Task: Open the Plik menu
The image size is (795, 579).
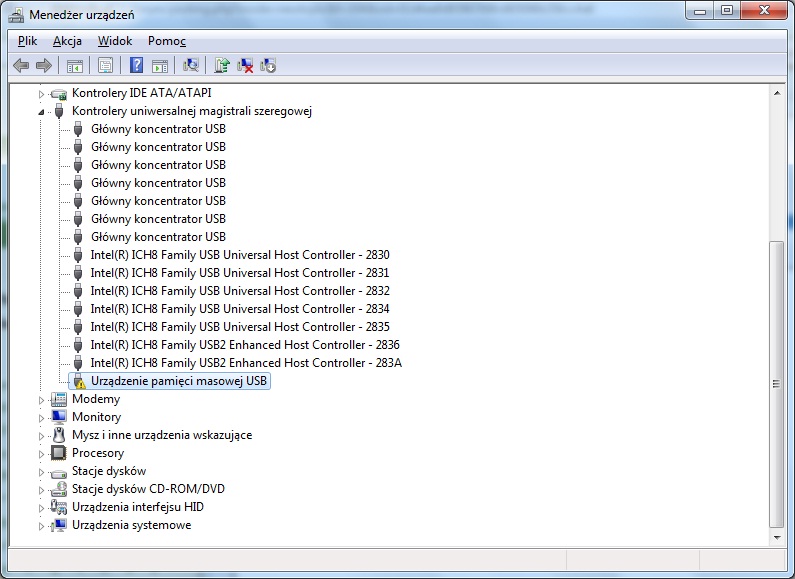Action: pyautogui.click(x=27, y=41)
